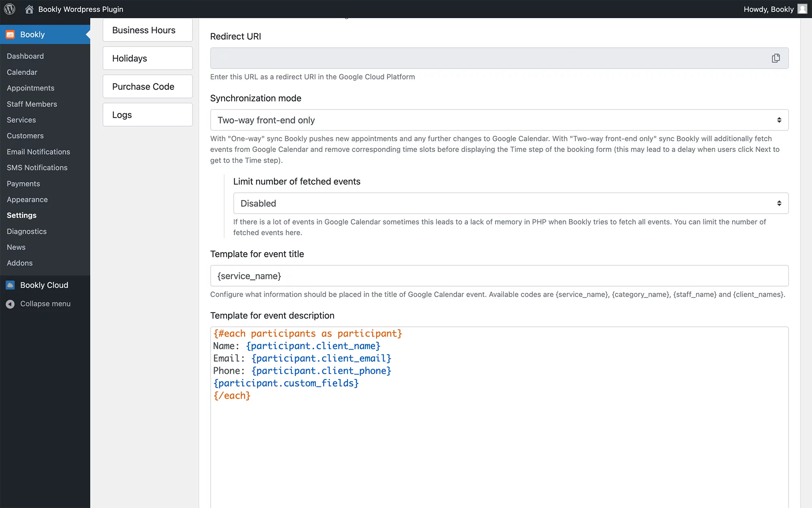Open Diagnostics page
The width and height of the screenshot is (812, 508).
pyautogui.click(x=26, y=231)
